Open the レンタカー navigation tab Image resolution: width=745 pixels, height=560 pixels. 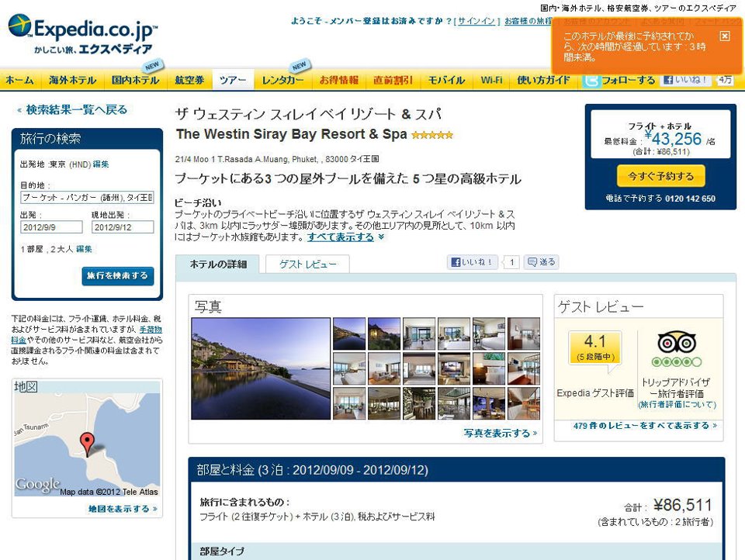[282, 80]
